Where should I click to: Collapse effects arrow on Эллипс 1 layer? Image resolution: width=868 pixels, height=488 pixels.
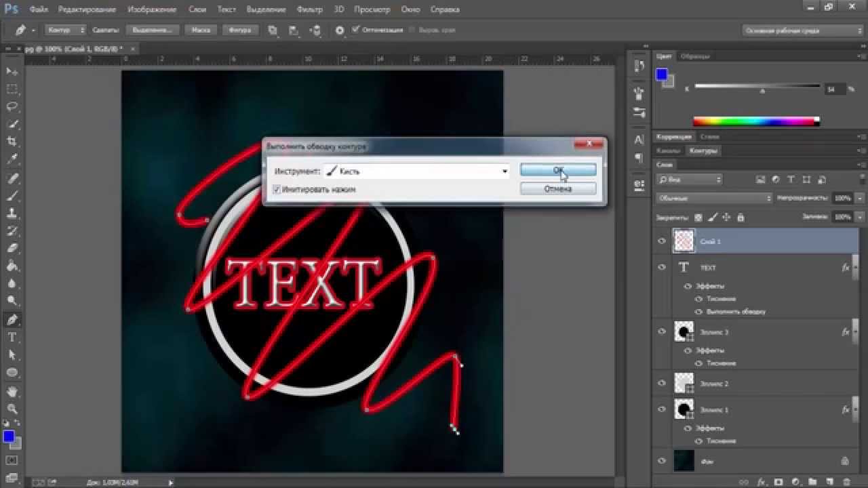[854, 410]
